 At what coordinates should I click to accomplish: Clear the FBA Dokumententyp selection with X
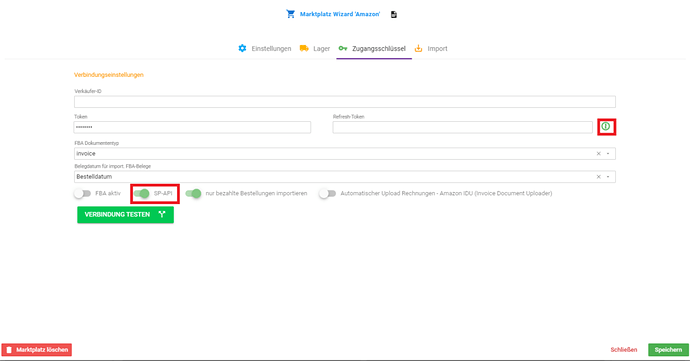[x=598, y=154]
